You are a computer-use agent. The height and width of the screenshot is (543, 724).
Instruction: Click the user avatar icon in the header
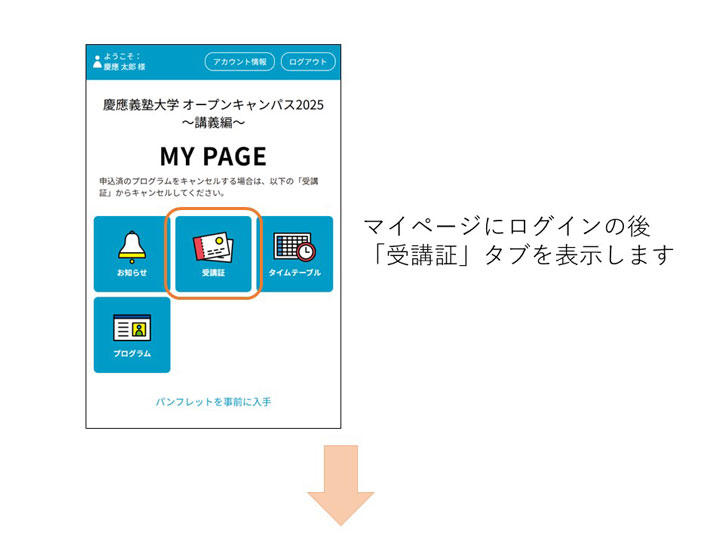point(97,62)
